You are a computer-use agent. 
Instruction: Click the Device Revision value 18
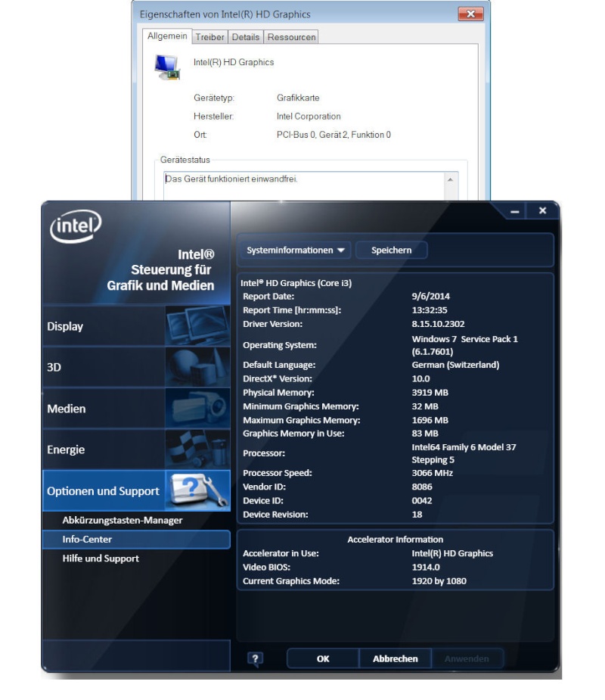tap(417, 515)
